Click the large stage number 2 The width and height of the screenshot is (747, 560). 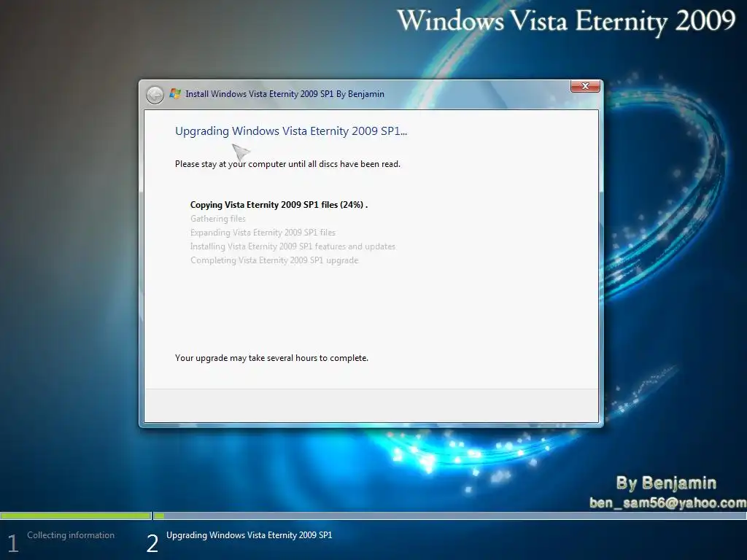click(152, 543)
